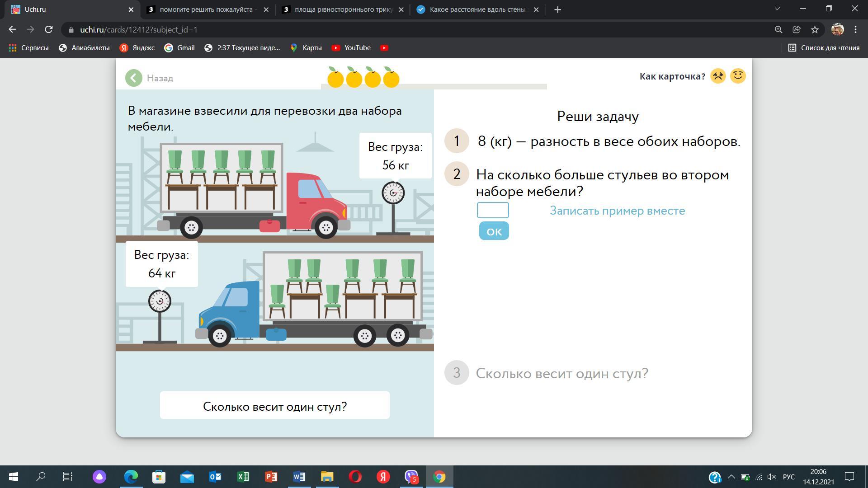Open the browser zoom magnifier icon
Screen dimensions: 868x488
coord(778,29)
